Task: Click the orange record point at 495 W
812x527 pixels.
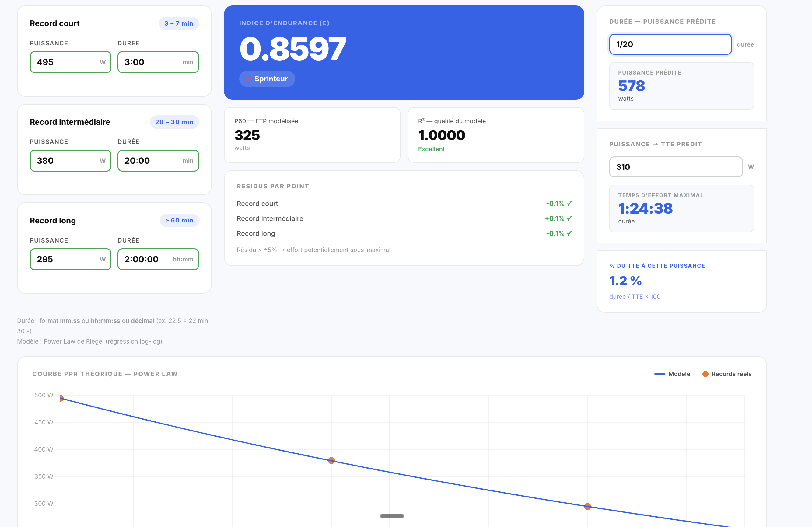Action: [61, 398]
